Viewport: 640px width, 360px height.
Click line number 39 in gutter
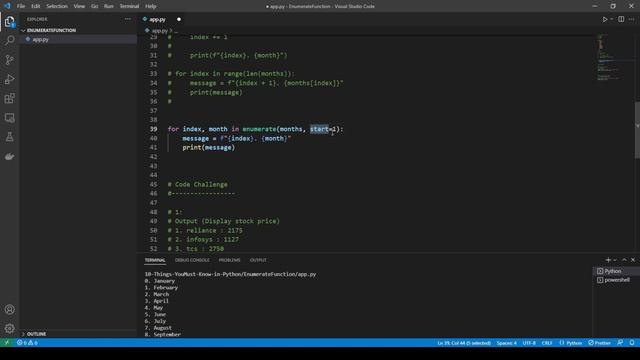point(153,129)
